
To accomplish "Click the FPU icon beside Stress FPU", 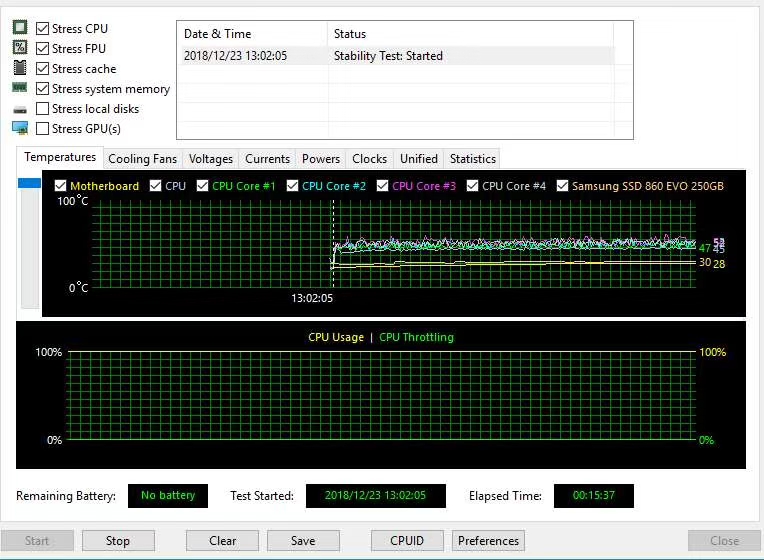I will click(x=20, y=48).
